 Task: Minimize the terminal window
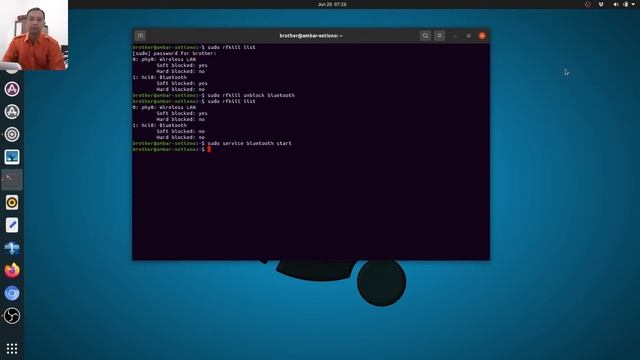click(x=456, y=36)
